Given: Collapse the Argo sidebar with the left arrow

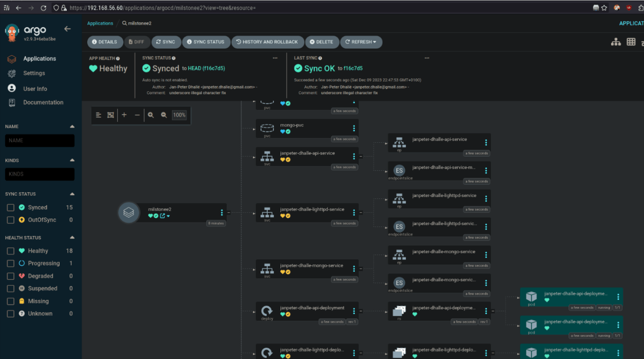Looking at the screenshot, I should 67,29.
